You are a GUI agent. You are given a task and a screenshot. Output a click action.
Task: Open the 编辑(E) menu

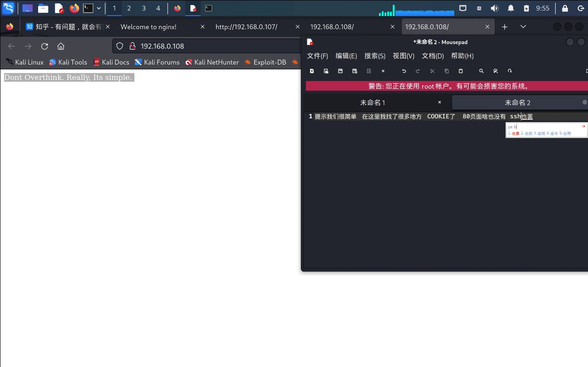pos(346,56)
